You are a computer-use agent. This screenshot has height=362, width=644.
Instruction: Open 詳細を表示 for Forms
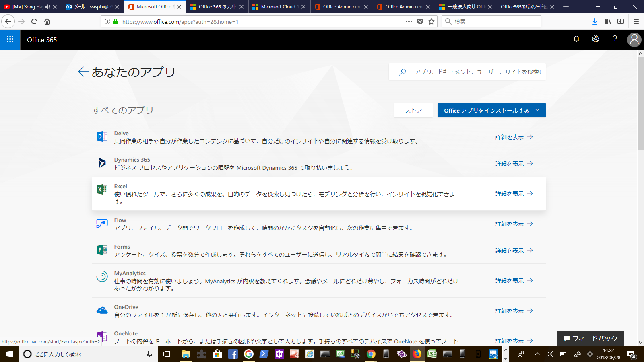point(514,251)
